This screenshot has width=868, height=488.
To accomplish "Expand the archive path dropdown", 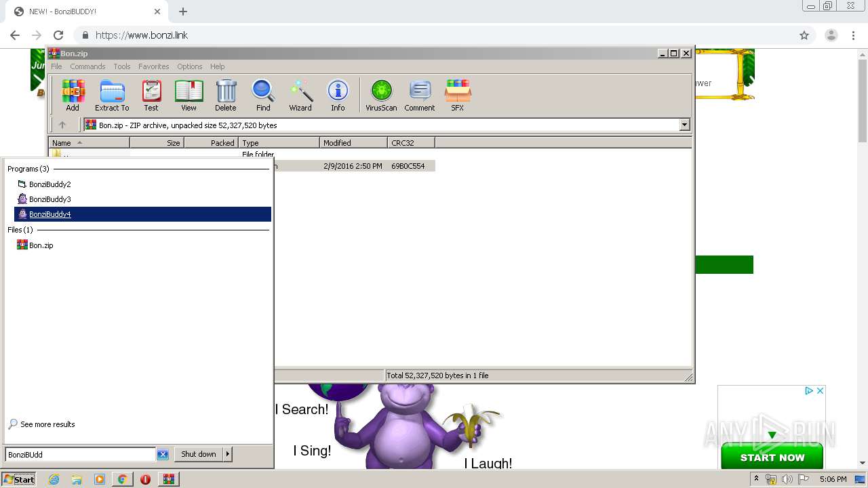I will 684,125.
